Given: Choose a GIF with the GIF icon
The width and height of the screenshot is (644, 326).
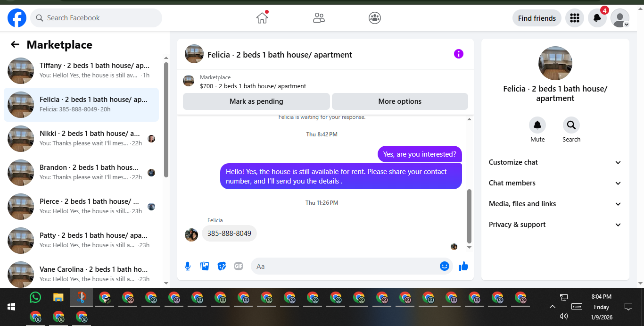Looking at the screenshot, I should (239, 266).
